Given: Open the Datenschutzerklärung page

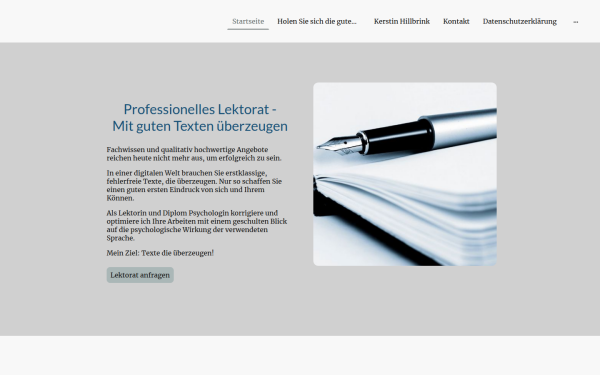Looking at the screenshot, I should 520,21.
